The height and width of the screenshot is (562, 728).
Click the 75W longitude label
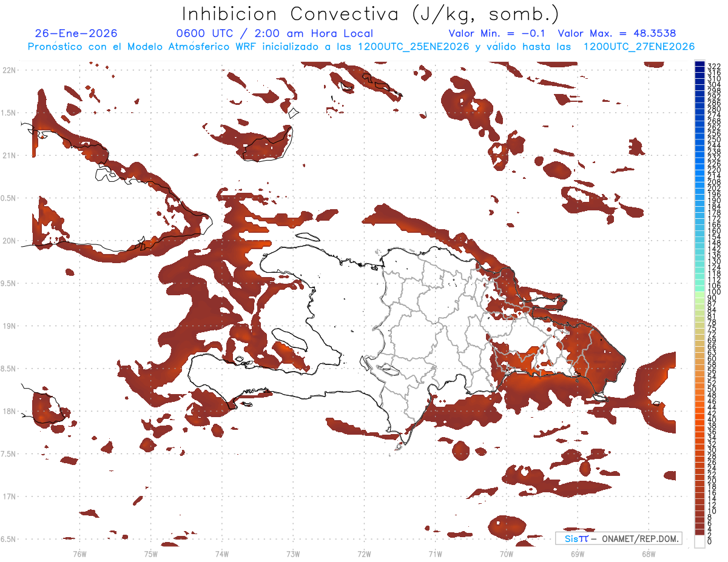(150, 554)
